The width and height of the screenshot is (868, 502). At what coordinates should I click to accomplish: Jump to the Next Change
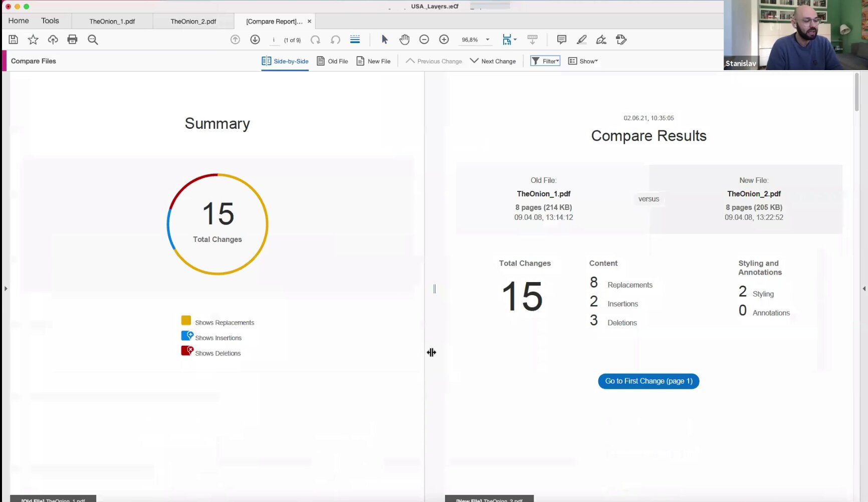click(493, 61)
